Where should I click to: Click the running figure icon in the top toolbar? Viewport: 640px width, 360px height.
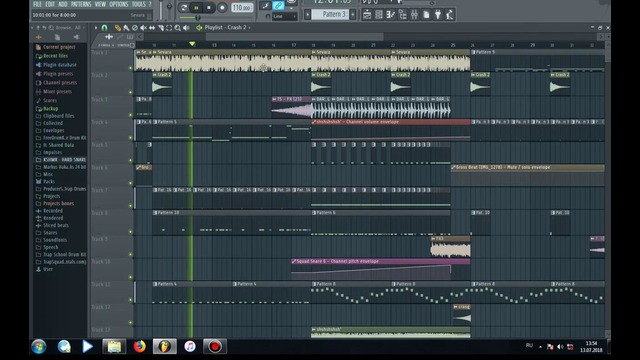tap(450, 15)
